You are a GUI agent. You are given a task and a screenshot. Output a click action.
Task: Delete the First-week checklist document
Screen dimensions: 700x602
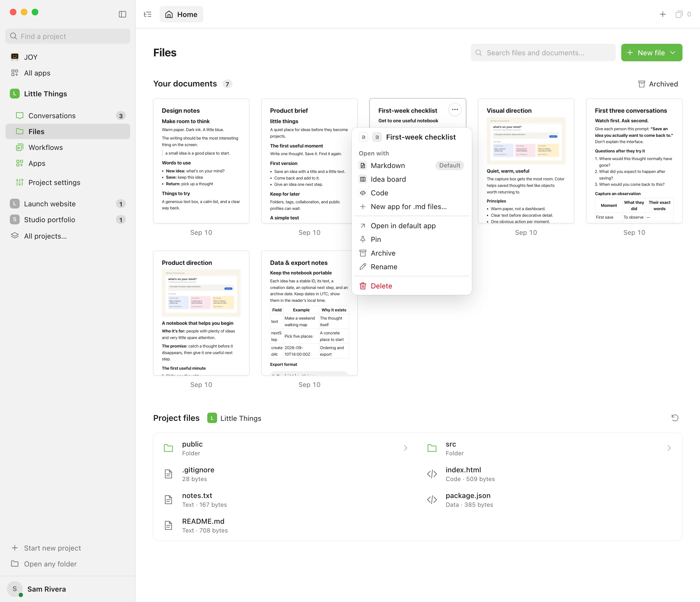click(x=412, y=286)
